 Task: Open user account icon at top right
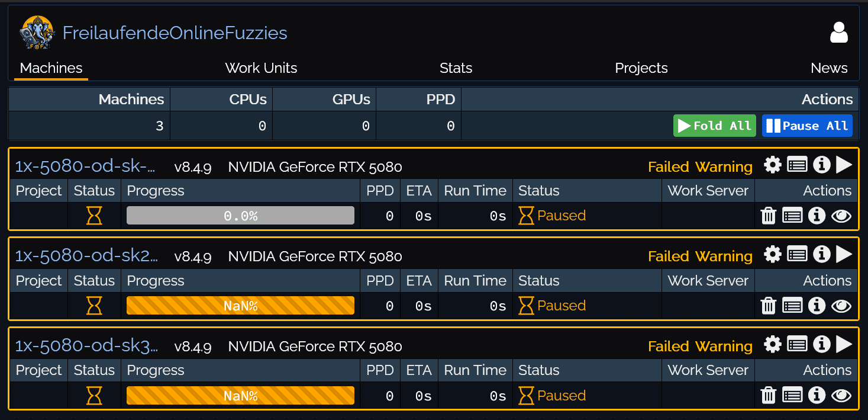pyautogui.click(x=838, y=33)
